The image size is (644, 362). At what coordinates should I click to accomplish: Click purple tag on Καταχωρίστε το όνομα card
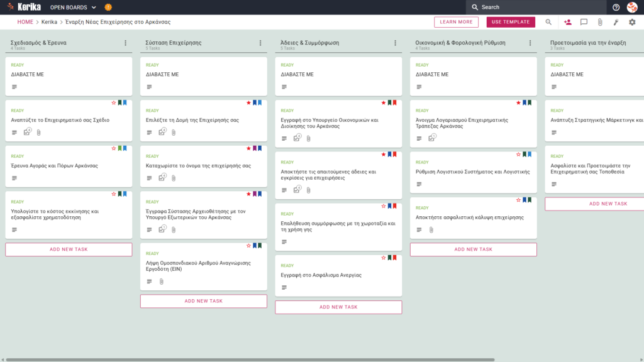click(255, 148)
